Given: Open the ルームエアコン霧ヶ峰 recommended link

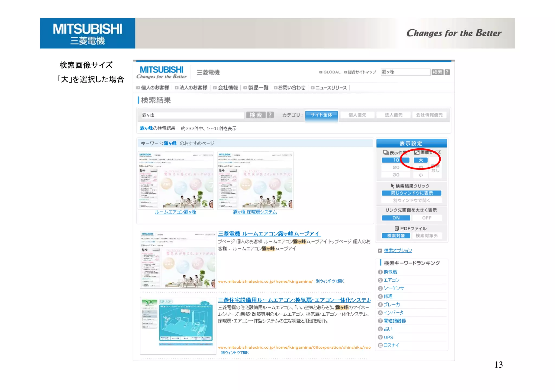Looking at the screenshot, I should (x=175, y=212).
